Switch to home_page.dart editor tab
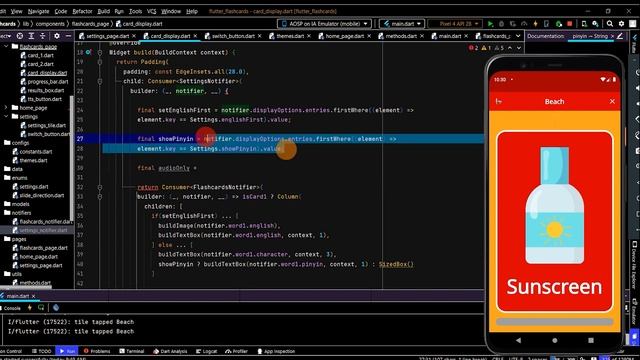The height and width of the screenshot is (360, 640). [344, 36]
